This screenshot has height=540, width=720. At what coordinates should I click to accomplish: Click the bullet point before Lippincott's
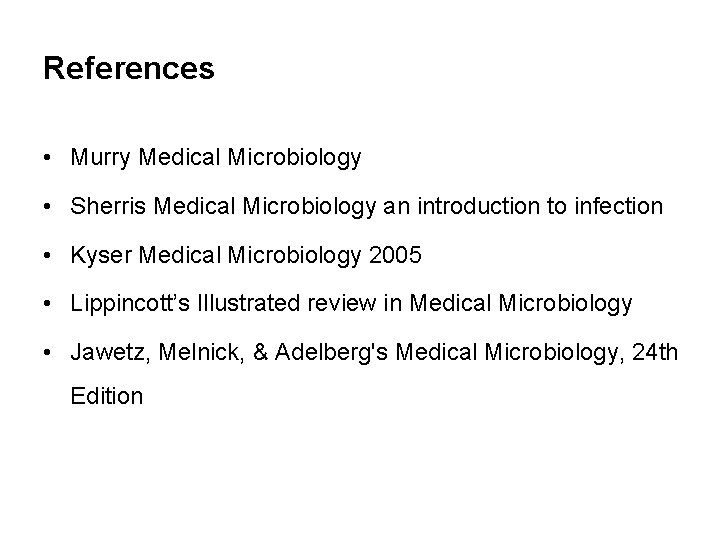48,303
